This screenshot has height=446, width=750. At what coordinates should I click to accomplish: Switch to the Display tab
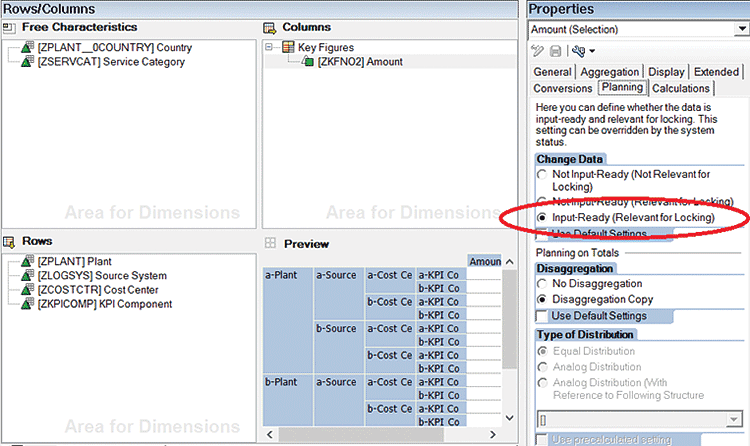(666, 72)
